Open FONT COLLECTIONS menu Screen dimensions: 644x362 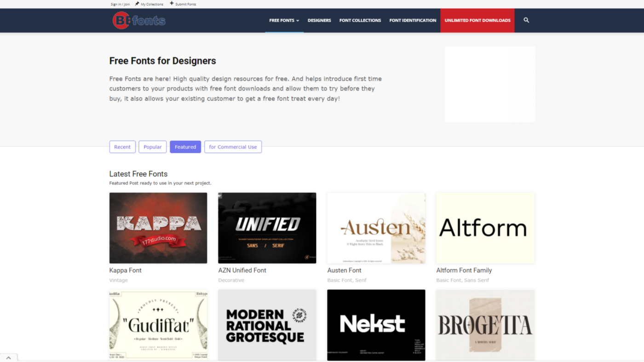click(x=360, y=20)
